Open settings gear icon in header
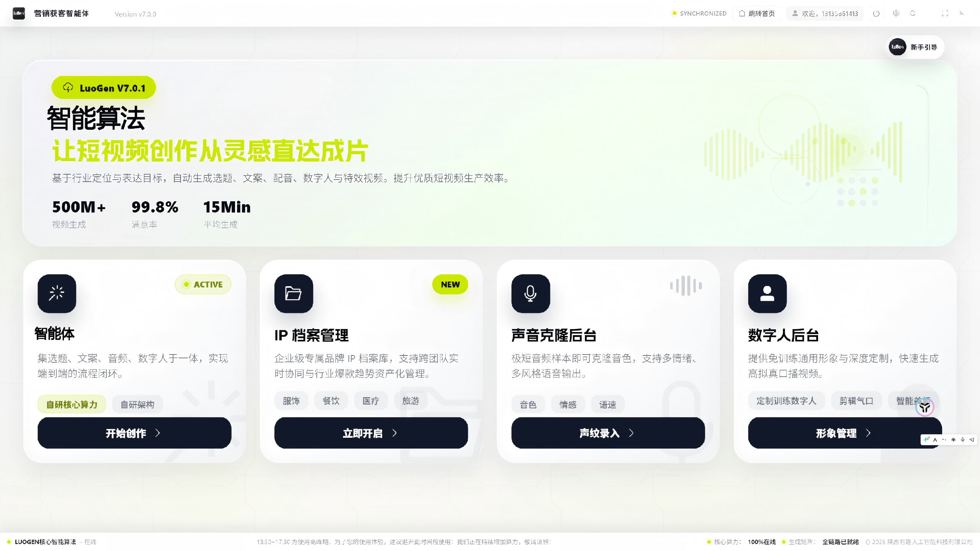 click(x=896, y=13)
